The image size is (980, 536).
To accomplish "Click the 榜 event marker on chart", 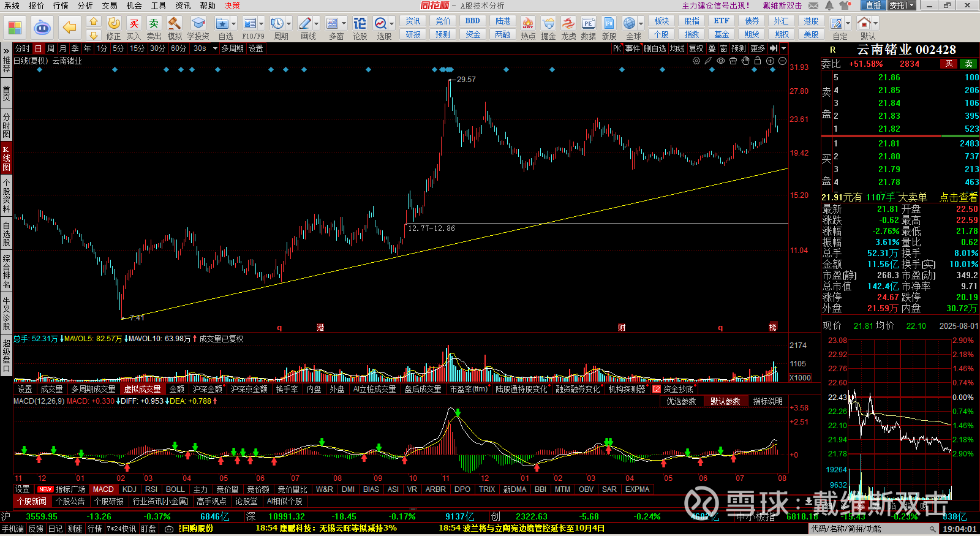I will pos(773,328).
